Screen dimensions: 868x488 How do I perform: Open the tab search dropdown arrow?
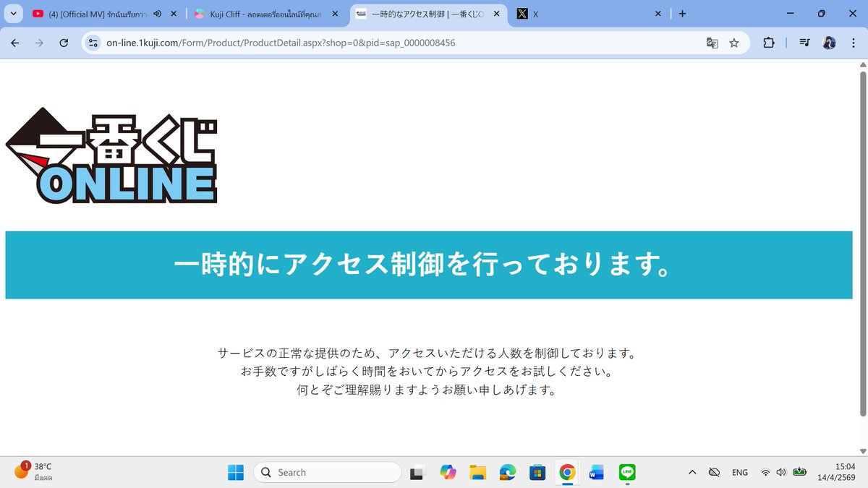[x=15, y=13]
